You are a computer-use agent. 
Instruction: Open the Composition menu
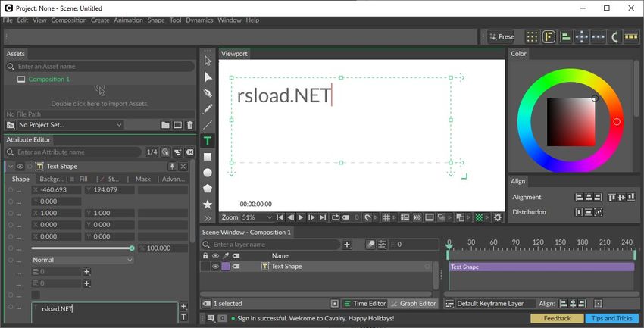pos(69,20)
